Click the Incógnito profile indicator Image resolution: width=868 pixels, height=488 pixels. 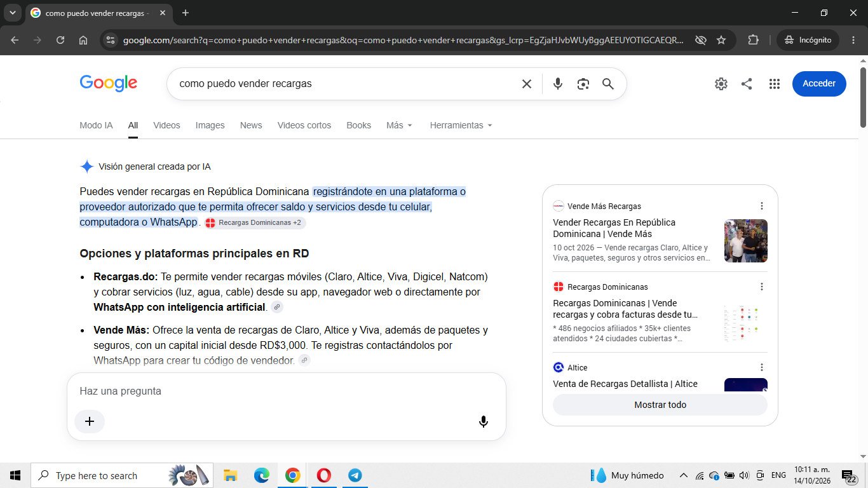coord(808,40)
